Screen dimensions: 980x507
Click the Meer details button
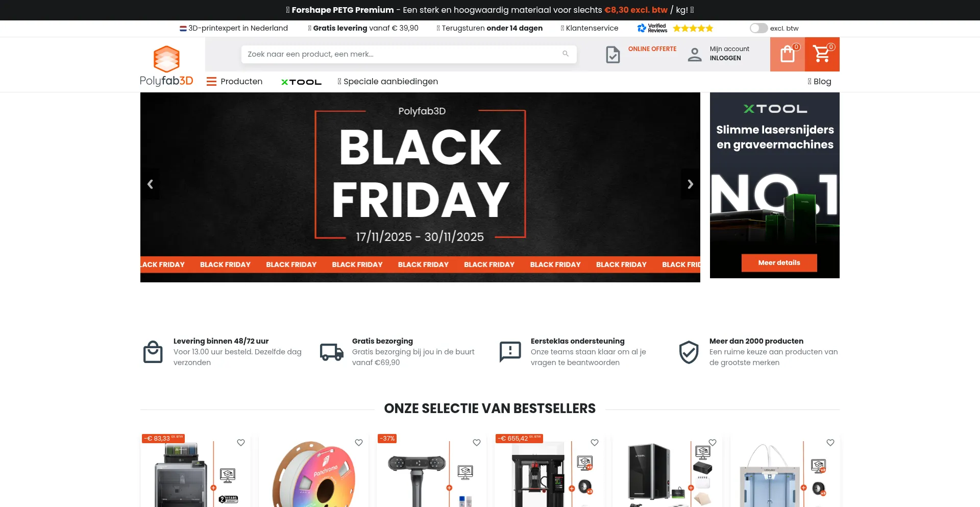click(x=779, y=263)
